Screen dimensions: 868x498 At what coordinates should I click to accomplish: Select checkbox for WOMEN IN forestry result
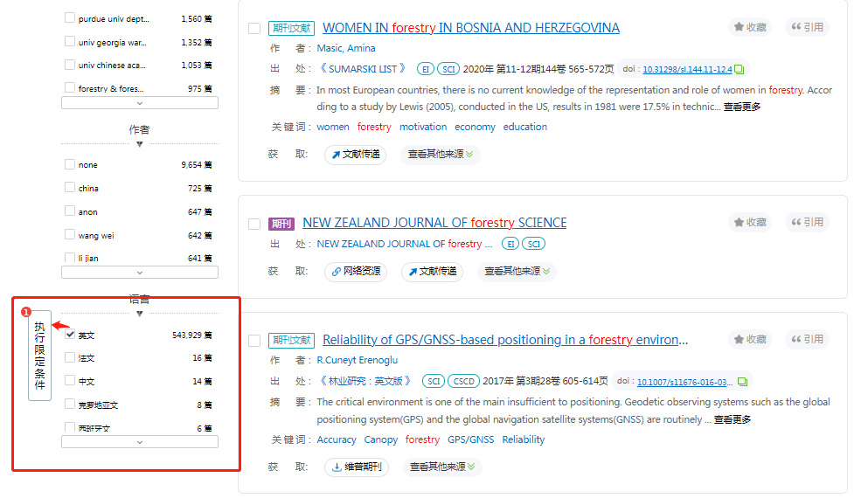pos(254,29)
